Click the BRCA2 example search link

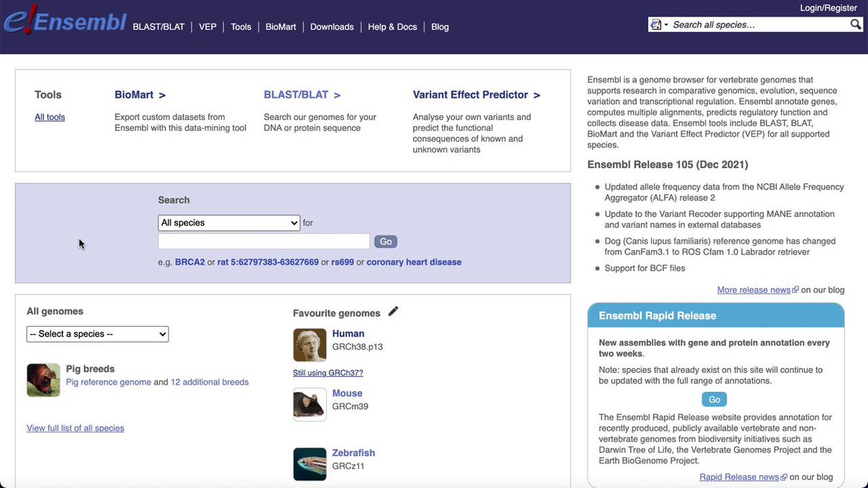click(190, 262)
